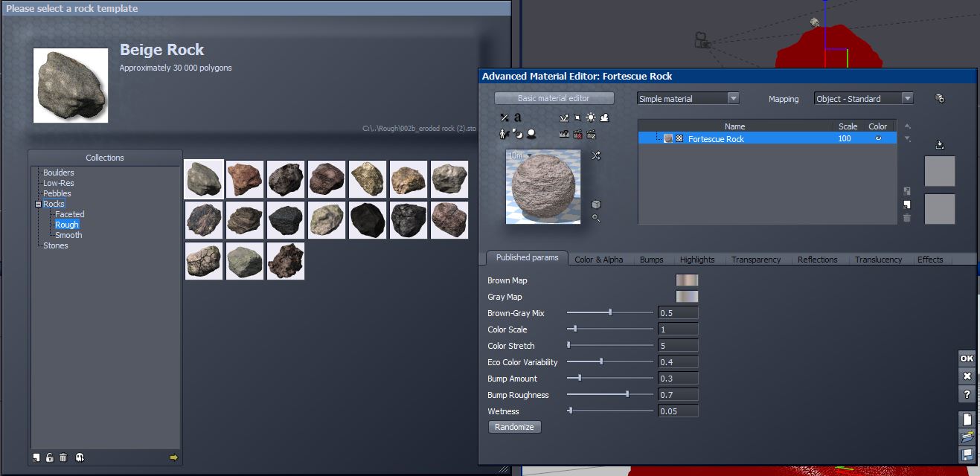This screenshot has height=476, width=980.
Task: Click the Brown Map color swatch
Action: tap(686, 280)
